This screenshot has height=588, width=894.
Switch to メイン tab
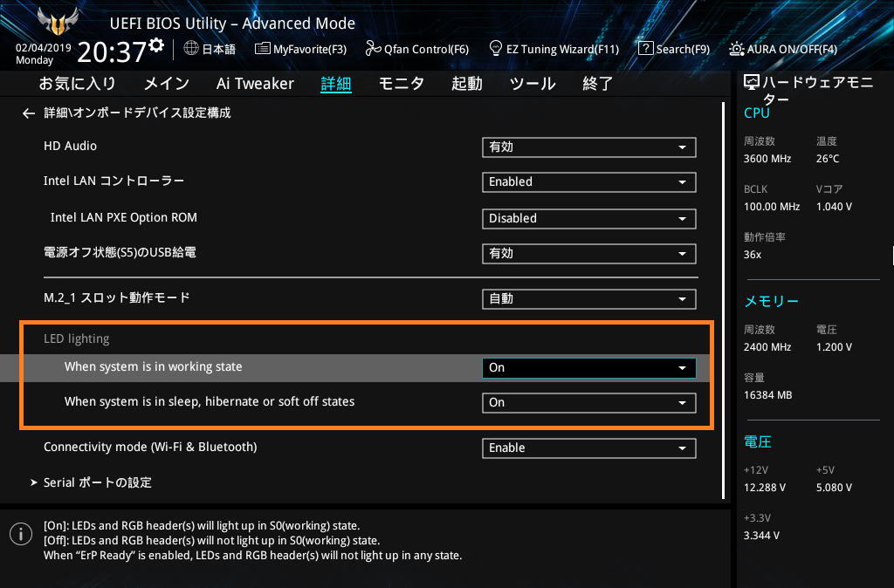pyautogui.click(x=166, y=84)
